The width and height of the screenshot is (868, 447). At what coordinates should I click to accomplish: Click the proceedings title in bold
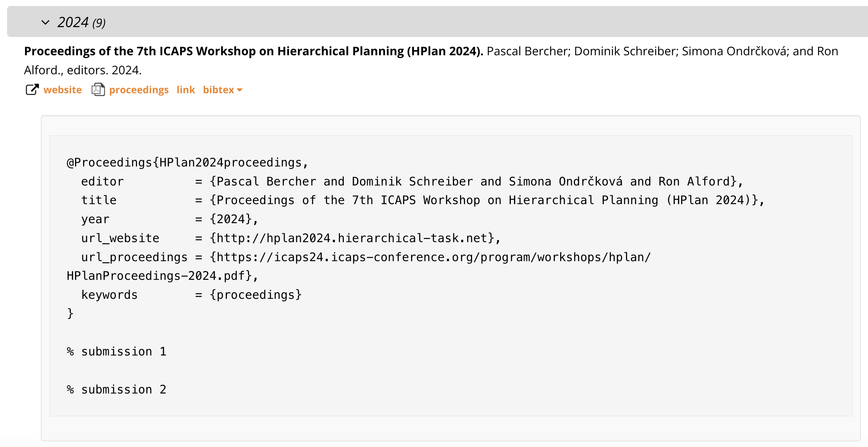point(254,51)
